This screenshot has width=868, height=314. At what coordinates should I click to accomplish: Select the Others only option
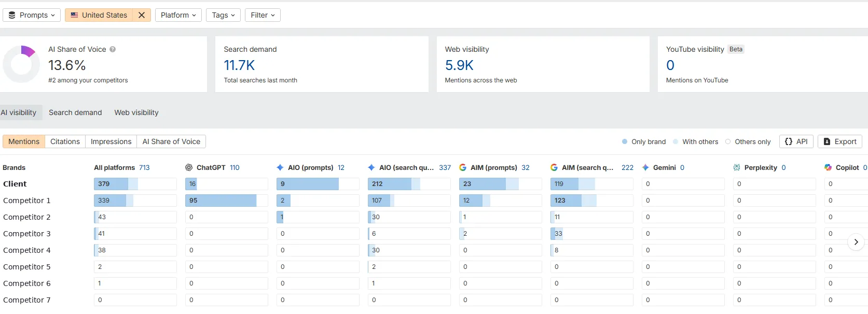point(748,141)
